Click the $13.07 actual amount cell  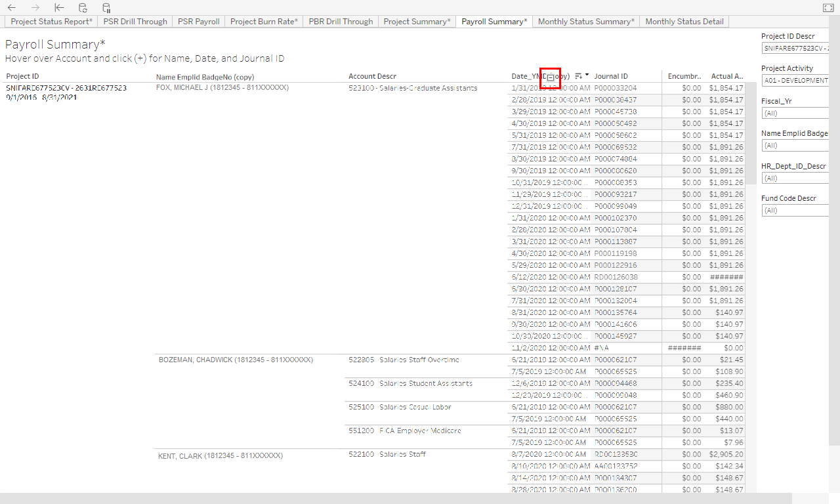click(x=732, y=430)
